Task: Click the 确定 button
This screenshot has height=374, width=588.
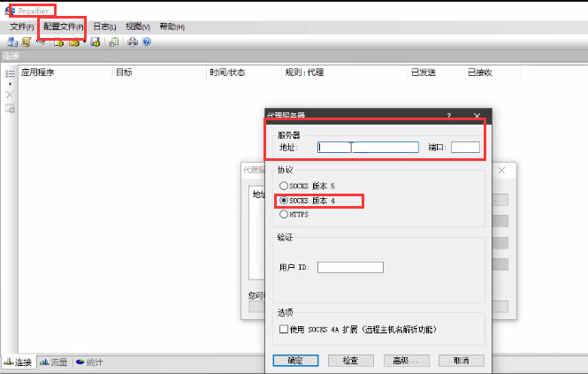Action: tap(295, 361)
